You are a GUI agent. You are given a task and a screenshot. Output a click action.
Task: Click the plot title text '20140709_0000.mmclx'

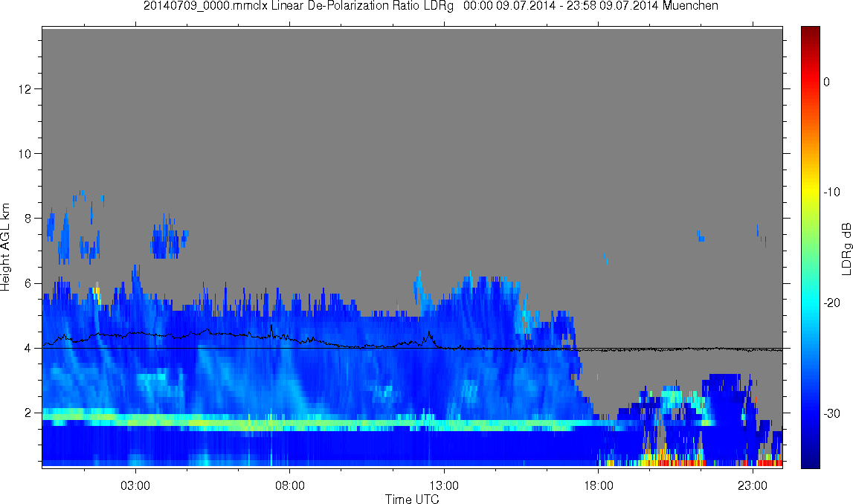206,6
